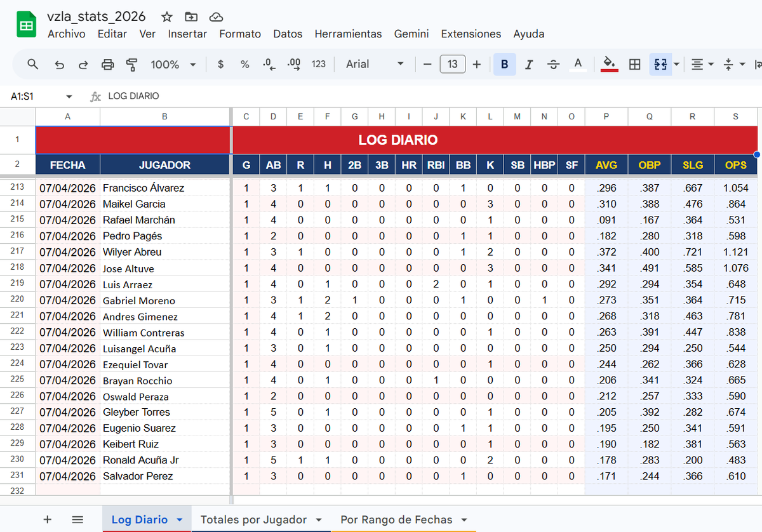Rename the vzla_stats_2026 document title
Image resolution: width=762 pixels, height=532 pixels.
[x=97, y=17]
